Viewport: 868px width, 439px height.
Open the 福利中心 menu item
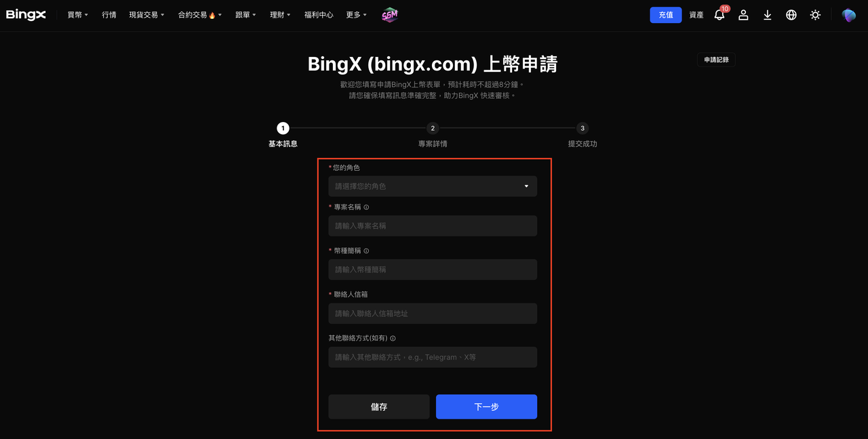(319, 15)
